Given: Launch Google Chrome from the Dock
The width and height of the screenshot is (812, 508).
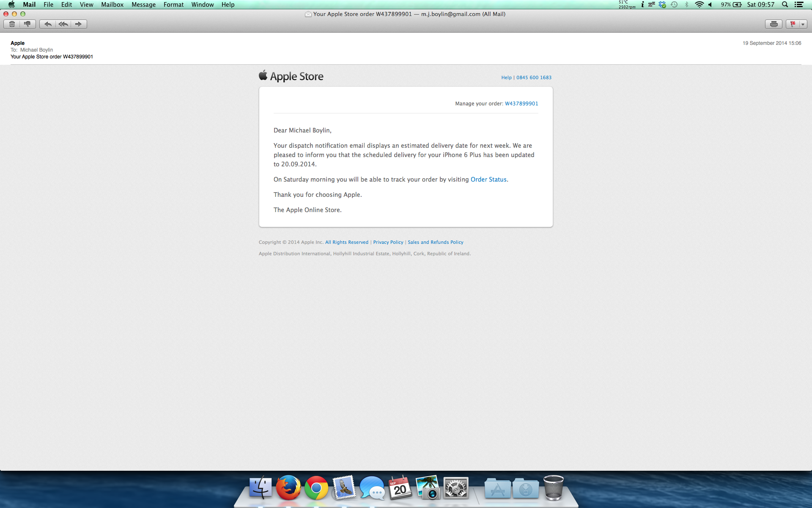Looking at the screenshot, I should click(316, 488).
